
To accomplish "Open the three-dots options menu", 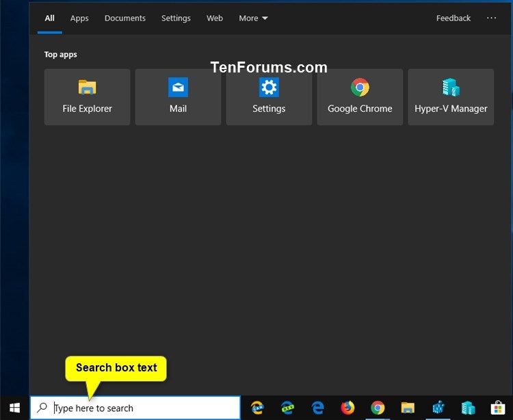I will pyautogui.click(x=491, y=18).
